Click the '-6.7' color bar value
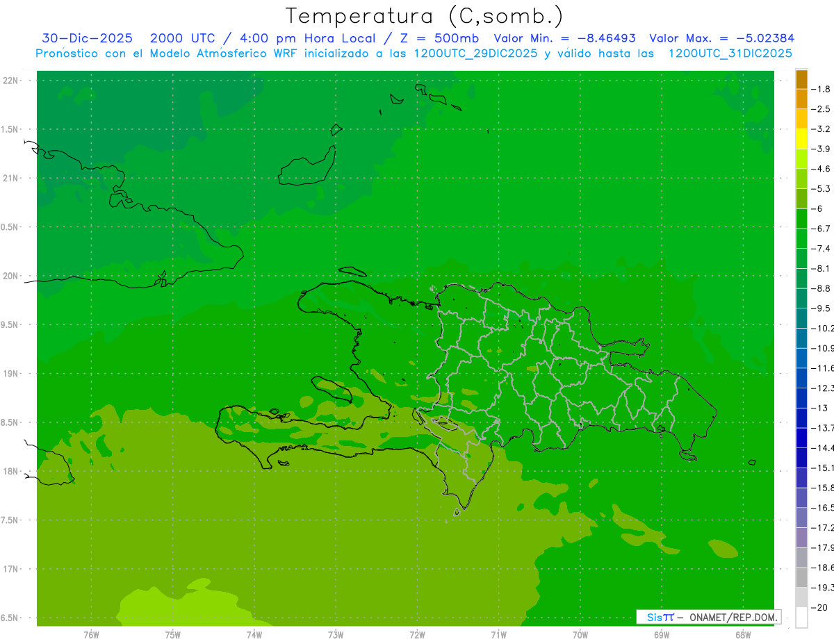The image size is (834, 644). coord(821,229)
